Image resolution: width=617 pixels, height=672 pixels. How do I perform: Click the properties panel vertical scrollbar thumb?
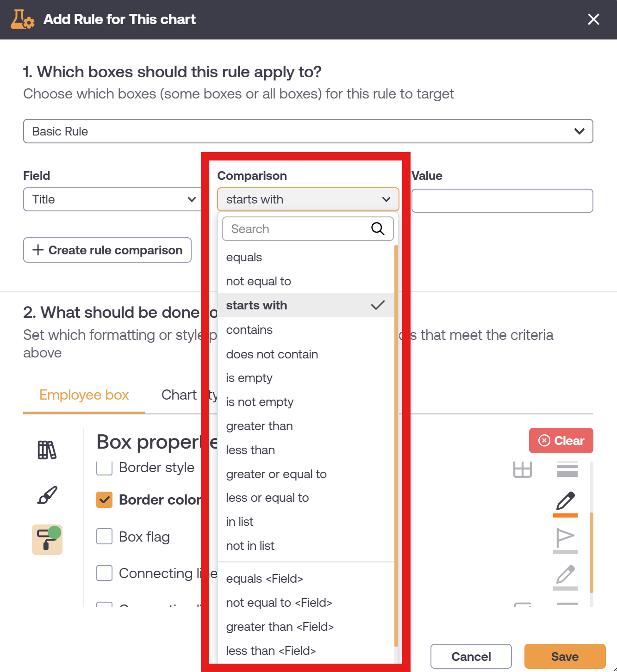click(x=592, y=552)
